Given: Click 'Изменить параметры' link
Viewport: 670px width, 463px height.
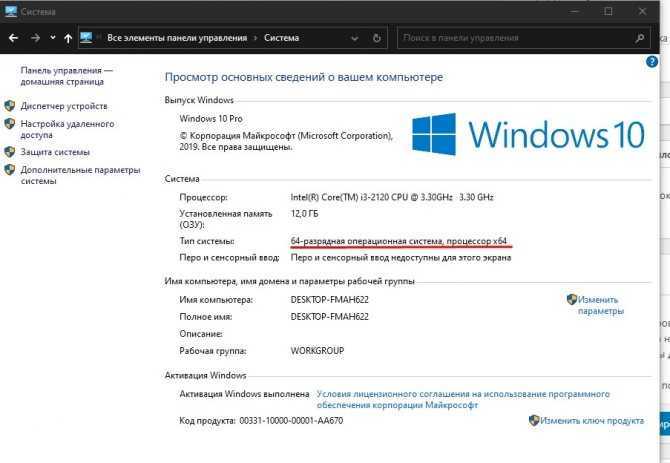Looking at the screenshot, I should click(x=600, y=305).
